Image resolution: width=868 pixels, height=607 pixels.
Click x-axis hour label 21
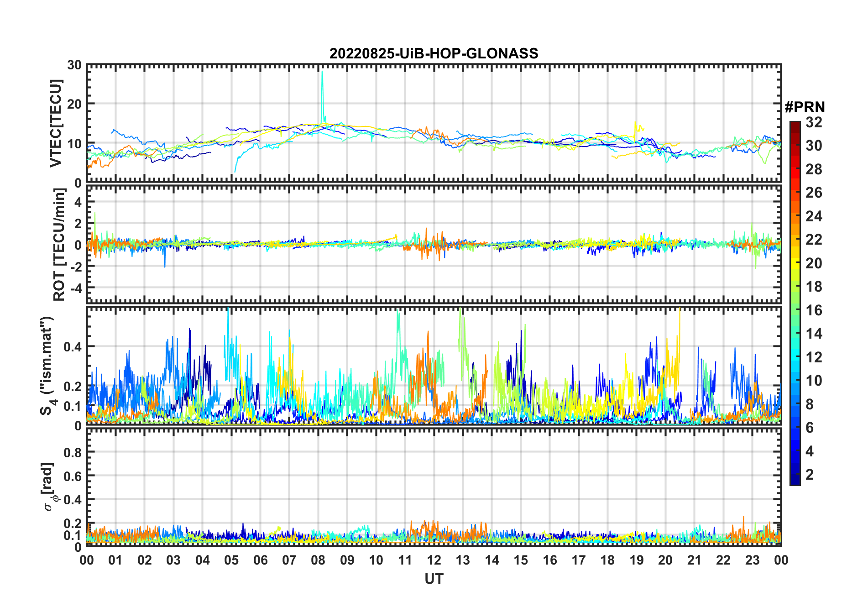coord(694,560)
